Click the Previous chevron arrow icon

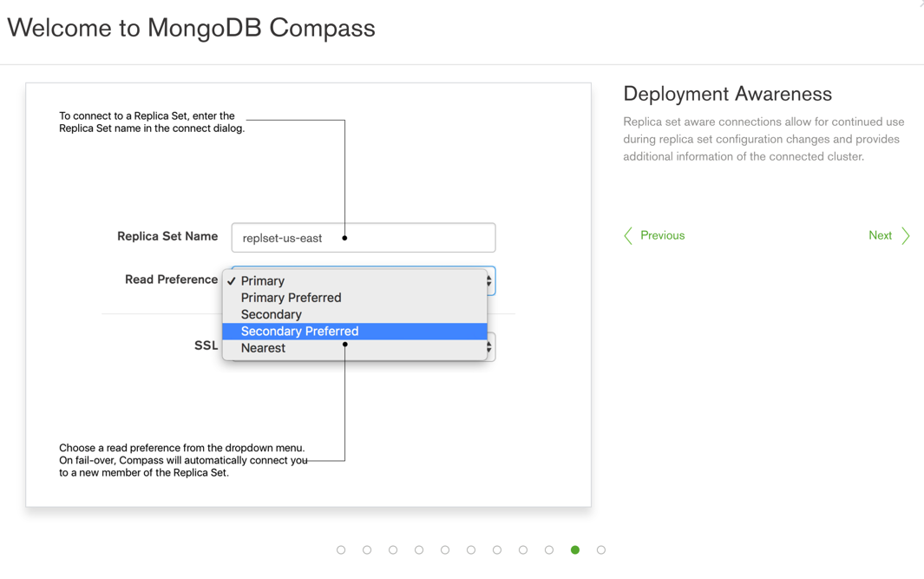(x=628, y=235)
